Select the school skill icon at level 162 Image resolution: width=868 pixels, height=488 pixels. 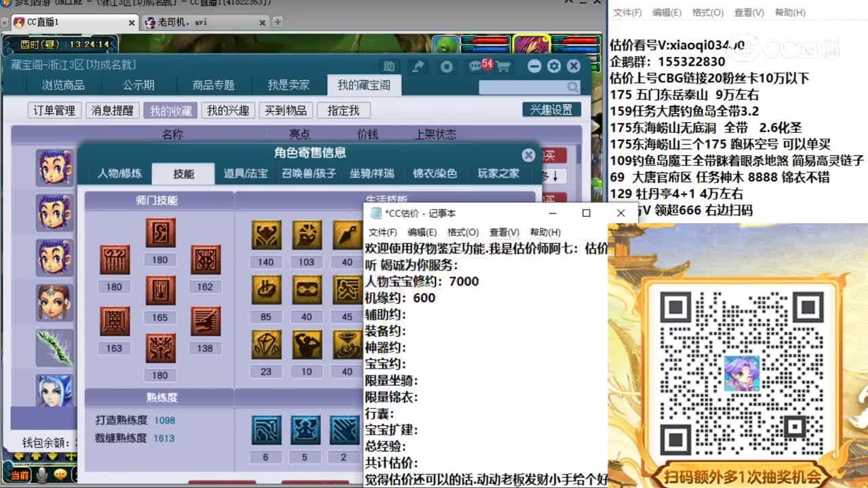205,260
